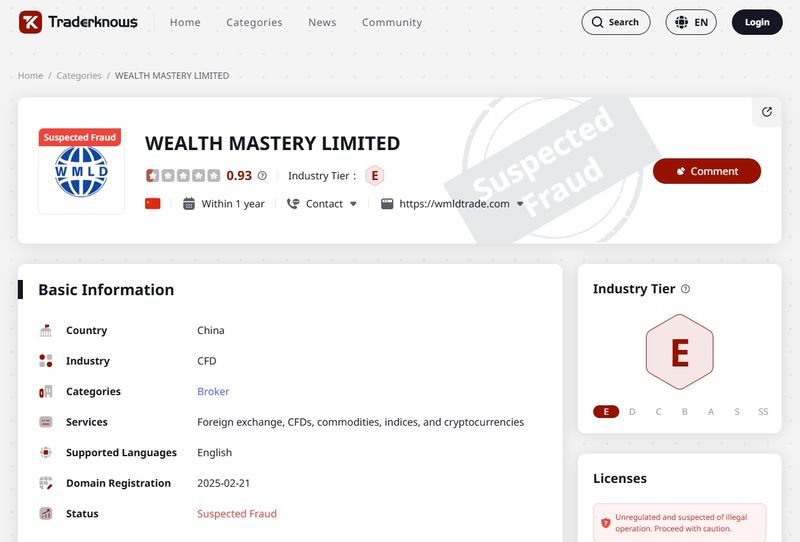Follow the Home breadcrumb link

coord(31,76)
